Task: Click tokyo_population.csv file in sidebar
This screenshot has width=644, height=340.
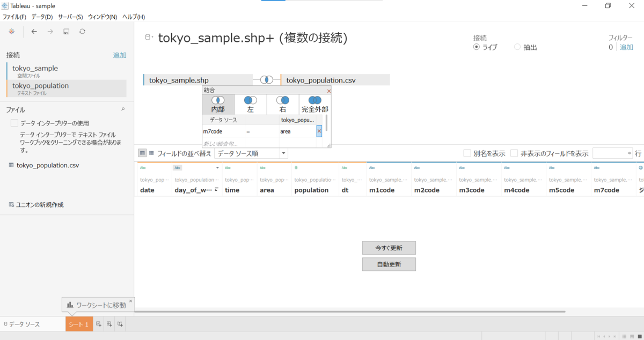Action: coord(44,165)
